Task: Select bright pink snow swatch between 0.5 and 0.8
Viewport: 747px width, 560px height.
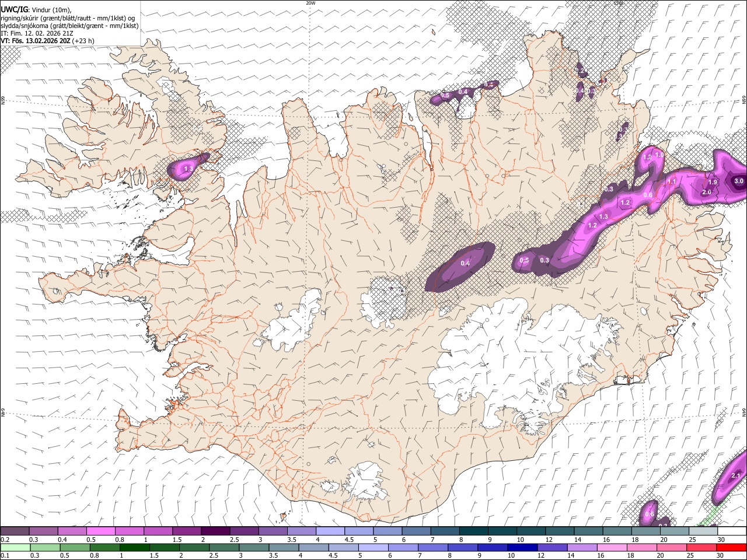Action: 100,531
